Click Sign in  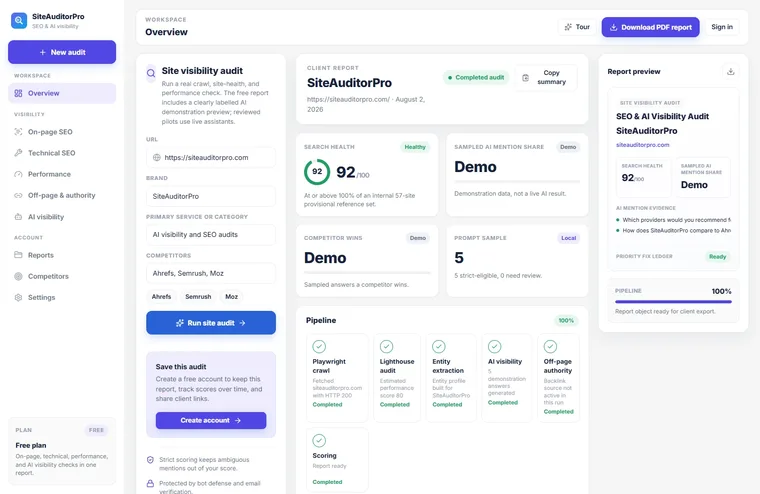[x=722, y=27]
